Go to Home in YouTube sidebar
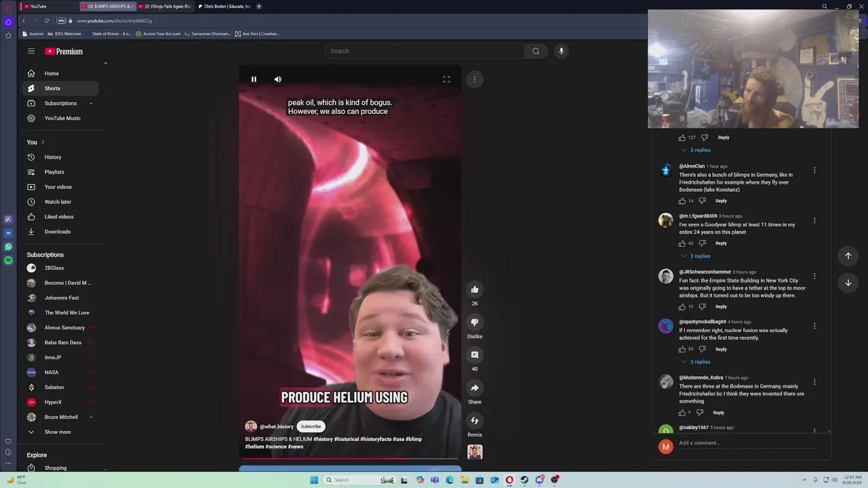The height and width of the screenshot is (488, 868). click(60, 73)
